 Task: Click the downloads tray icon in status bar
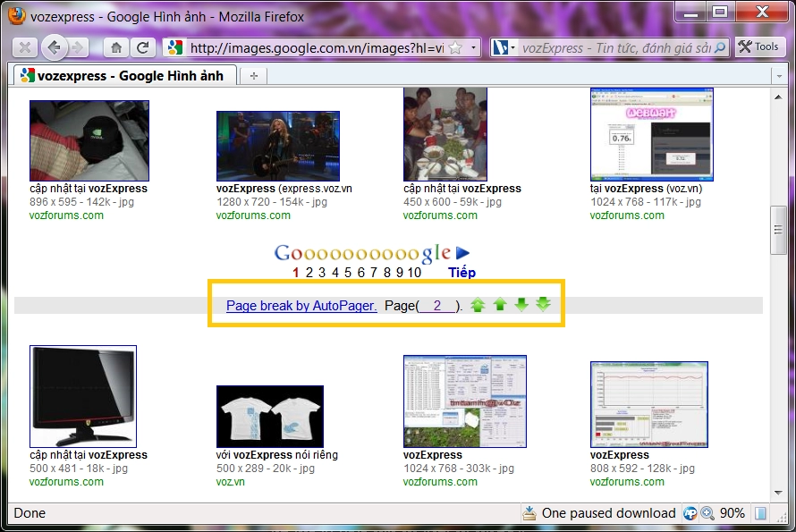tap(529, 513)
